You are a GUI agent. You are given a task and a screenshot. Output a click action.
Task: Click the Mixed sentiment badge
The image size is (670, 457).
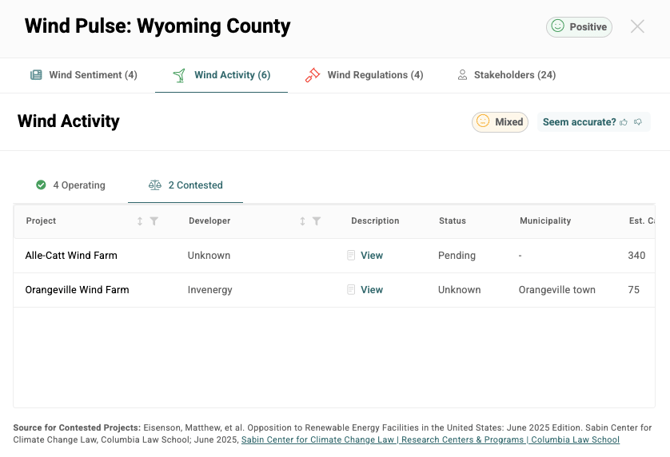pos(500,122)
